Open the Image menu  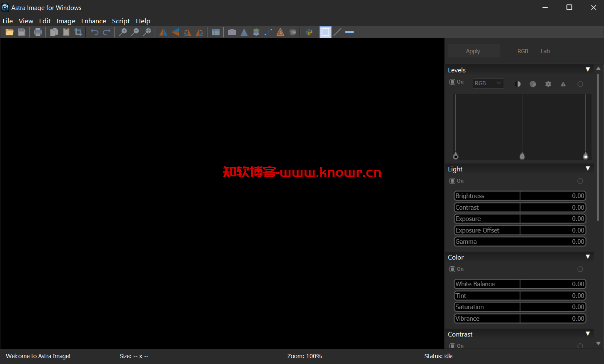tap(66, 21)
